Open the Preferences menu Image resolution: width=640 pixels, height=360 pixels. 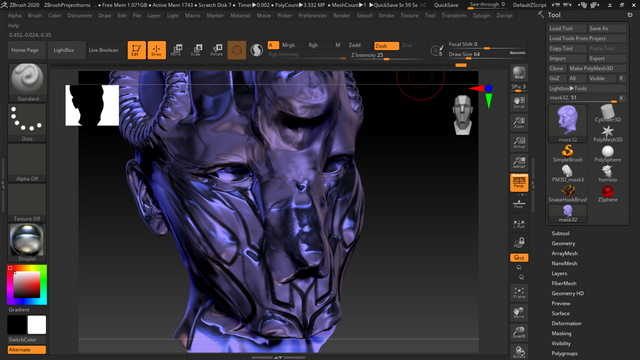pyautogui.click(x=312, y=16)
